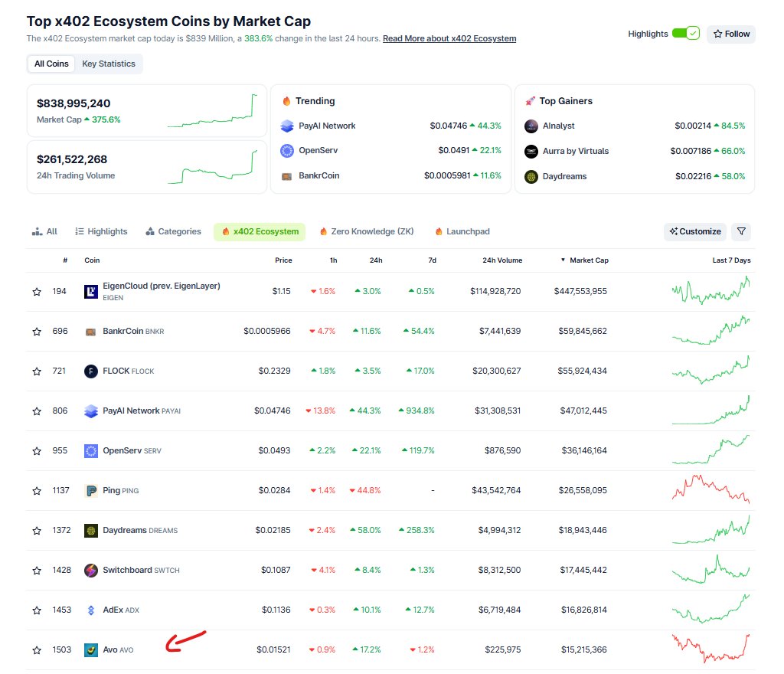This screenshot has height=674, width=784.
Task: Select the Zero Knowledge (ZK) tab
Action: coord(367,231)
